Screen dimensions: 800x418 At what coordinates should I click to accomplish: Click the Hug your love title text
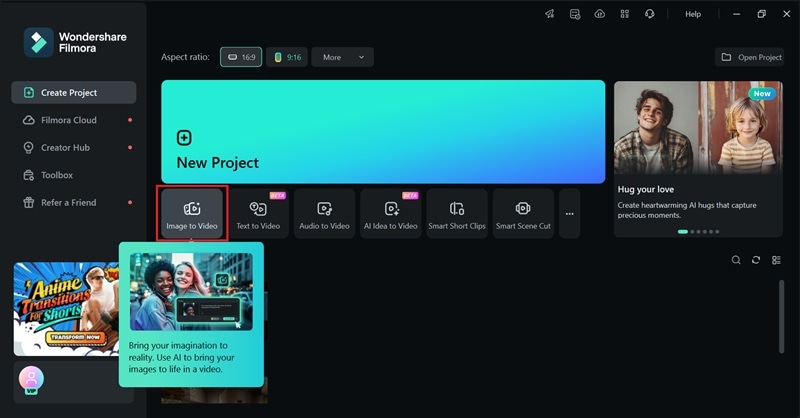(x=646, y=189)
